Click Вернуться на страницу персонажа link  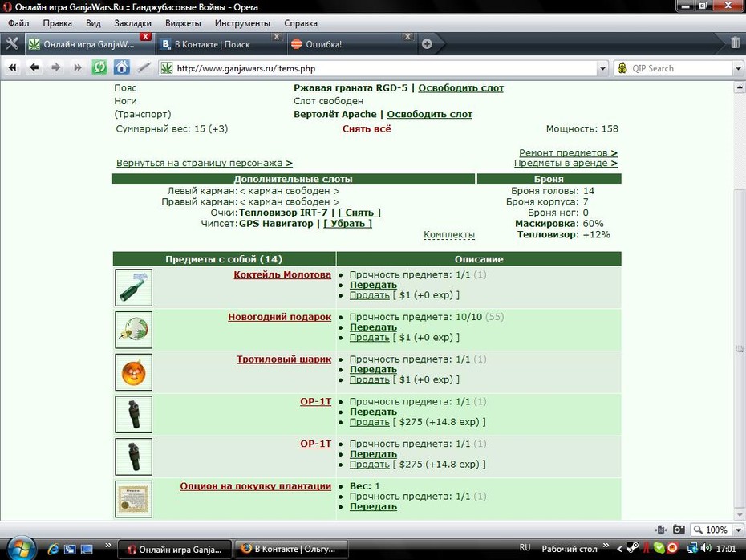click(205, 163)
